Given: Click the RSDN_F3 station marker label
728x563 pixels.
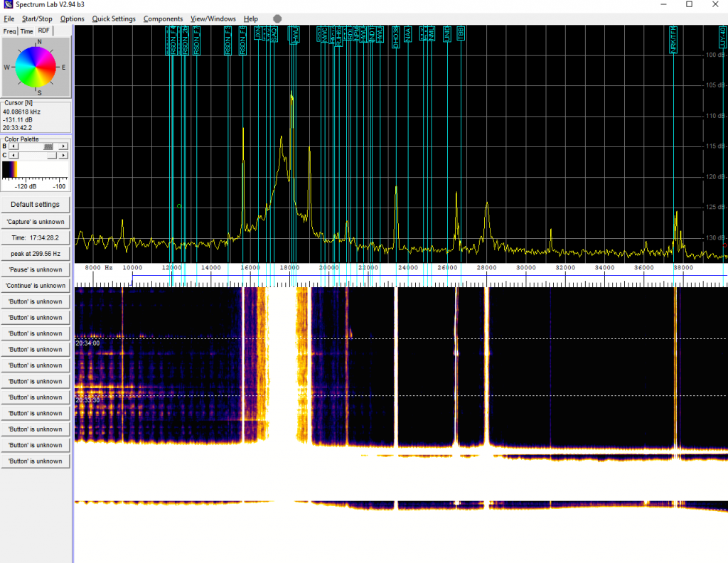Looking at the screenshot, I should pyautogui.click(x=228, y=41).
